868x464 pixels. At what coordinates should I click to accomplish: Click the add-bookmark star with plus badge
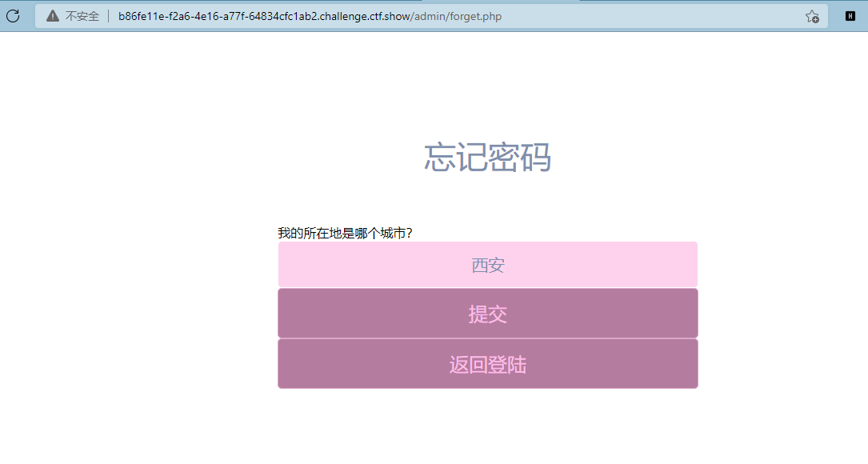coord(812,15)
